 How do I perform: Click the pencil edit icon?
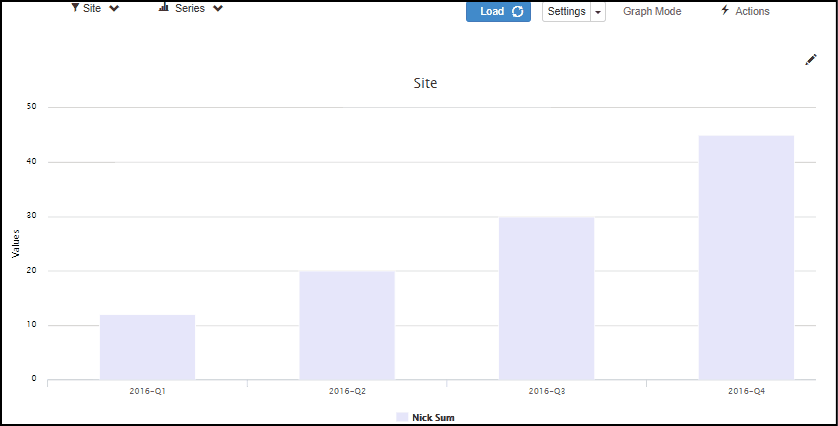[811, 60]
